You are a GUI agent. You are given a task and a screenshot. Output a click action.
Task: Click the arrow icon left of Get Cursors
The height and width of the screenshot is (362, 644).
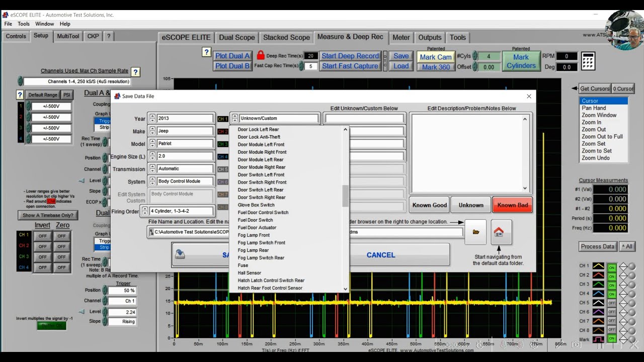tap(575, 88)
